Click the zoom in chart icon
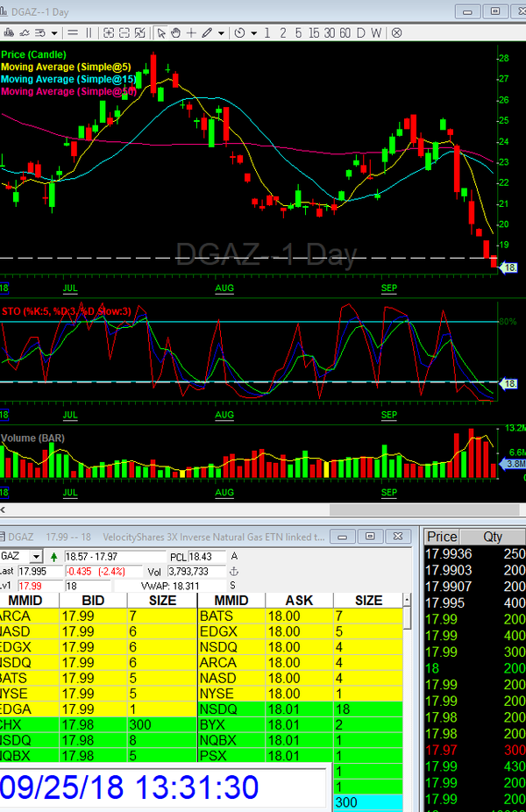This screenshot has height=812, width=526. [110, 32]
